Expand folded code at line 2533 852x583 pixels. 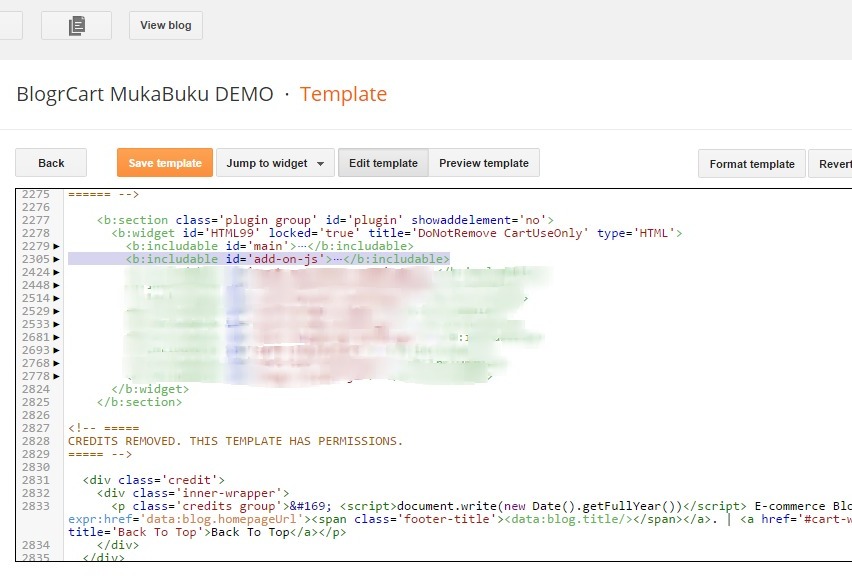click(57, 324)
